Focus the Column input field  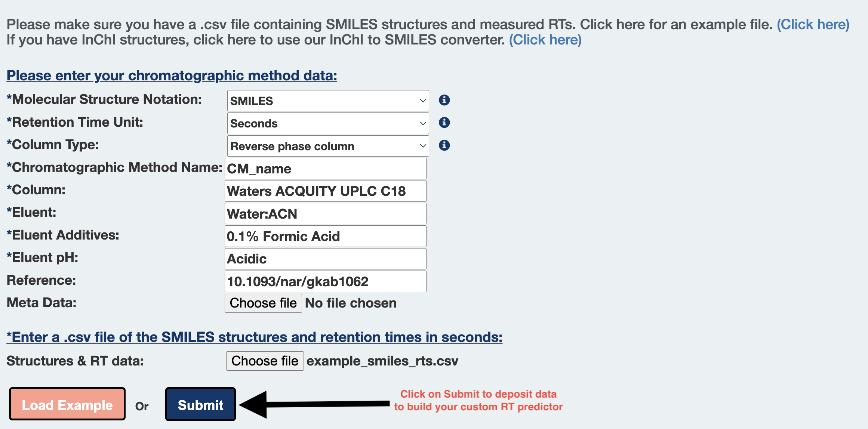click(325, 191)
